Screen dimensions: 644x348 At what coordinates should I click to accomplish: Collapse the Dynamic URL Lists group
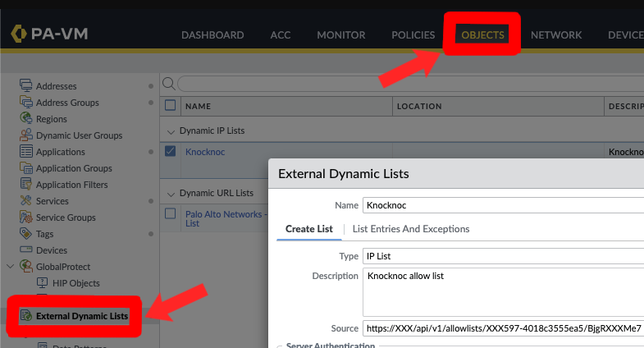click(171, 194)
